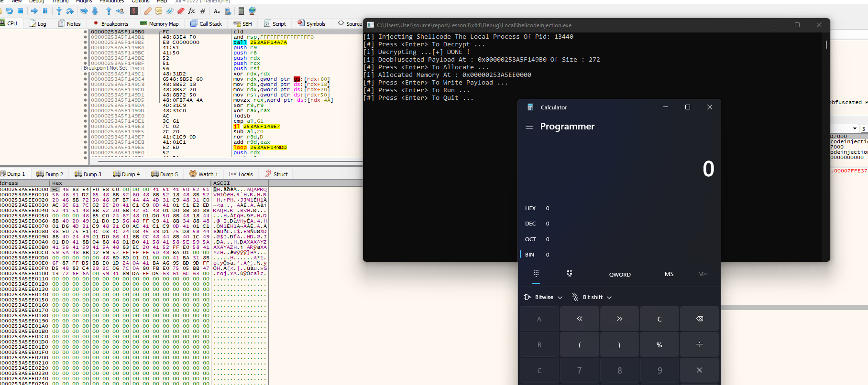
Task: Open the Dump 3 tab
Action: 88,174
